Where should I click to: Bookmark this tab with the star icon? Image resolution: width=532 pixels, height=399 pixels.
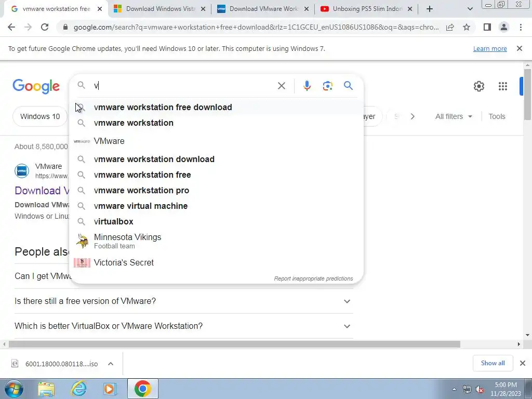pyautogui.click(x=467, y=27)
